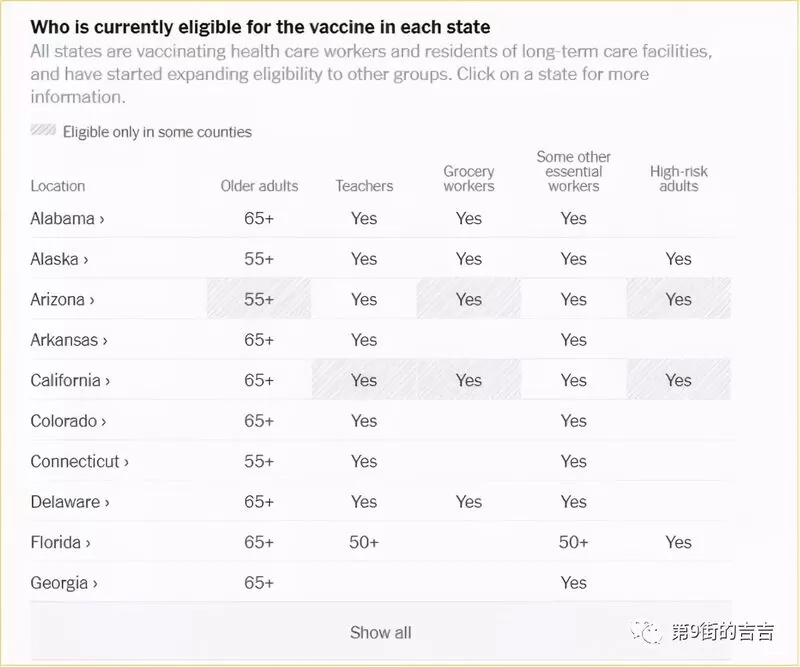
Task: Open Colorado eligibility details
Action: (68, 421)
